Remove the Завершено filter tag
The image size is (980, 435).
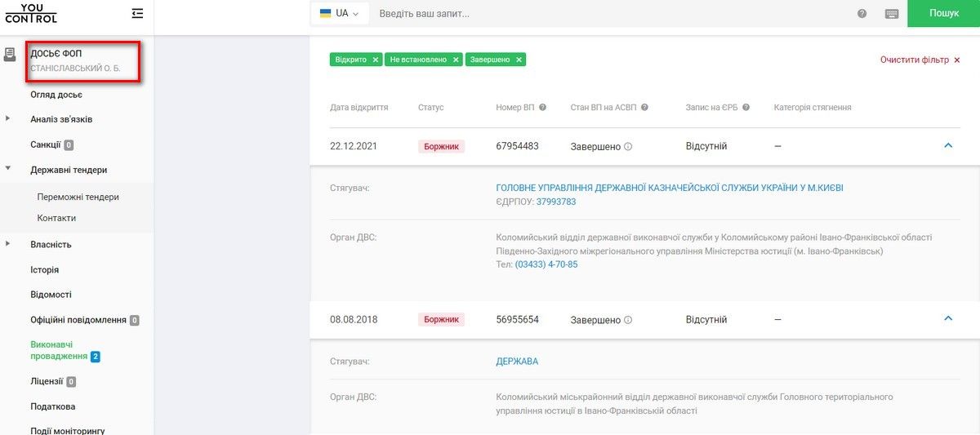[x=519, y=60]
